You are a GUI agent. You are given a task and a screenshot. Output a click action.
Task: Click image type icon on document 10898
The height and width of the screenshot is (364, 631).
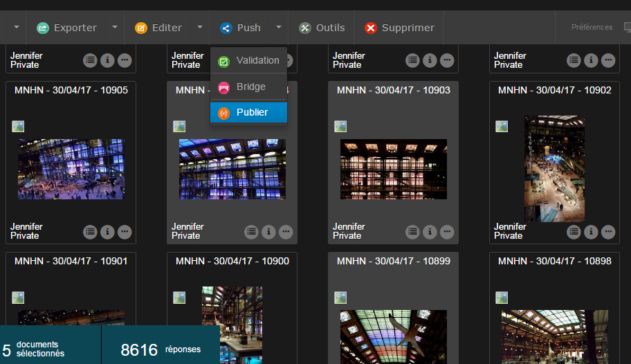click(502, 298)
